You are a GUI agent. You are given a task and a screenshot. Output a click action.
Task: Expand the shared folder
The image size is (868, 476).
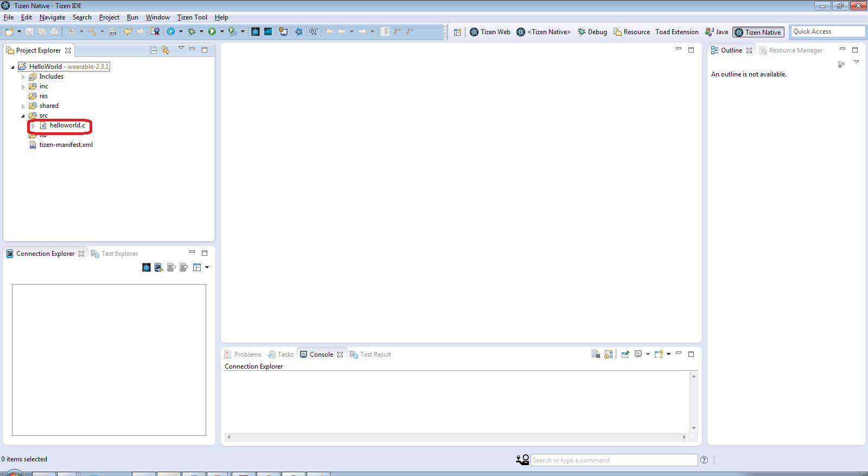point(23,106)
